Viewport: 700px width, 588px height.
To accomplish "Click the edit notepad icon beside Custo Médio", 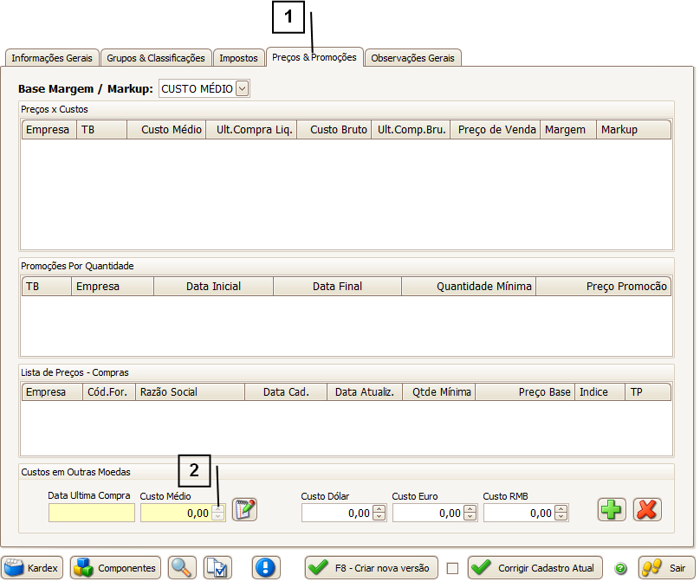I will tap(245, 510).
